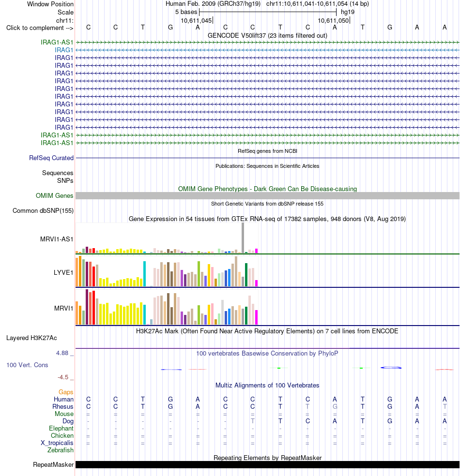
Task: Click the RefSeq Curated horizontal gene line
Action: (267, 158)
